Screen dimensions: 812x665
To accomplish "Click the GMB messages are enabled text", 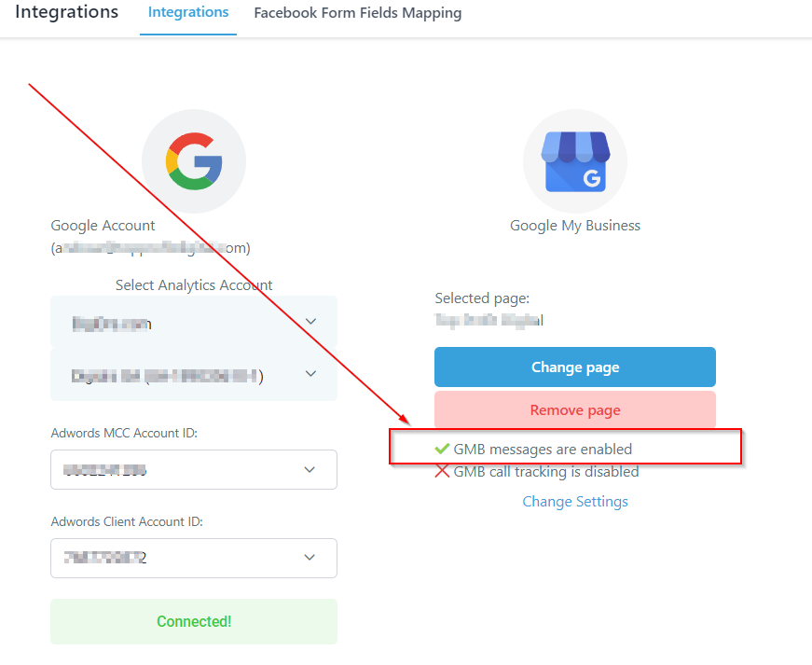I will [543, 449].
